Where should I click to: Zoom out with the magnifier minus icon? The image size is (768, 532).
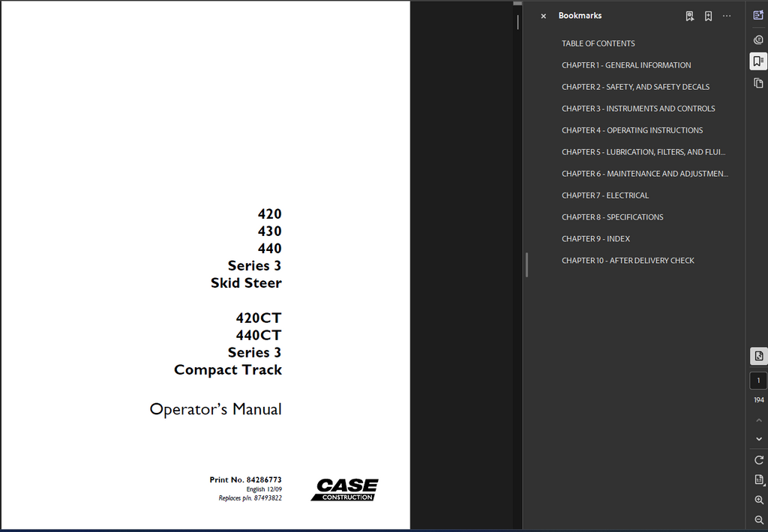[759, 520]
